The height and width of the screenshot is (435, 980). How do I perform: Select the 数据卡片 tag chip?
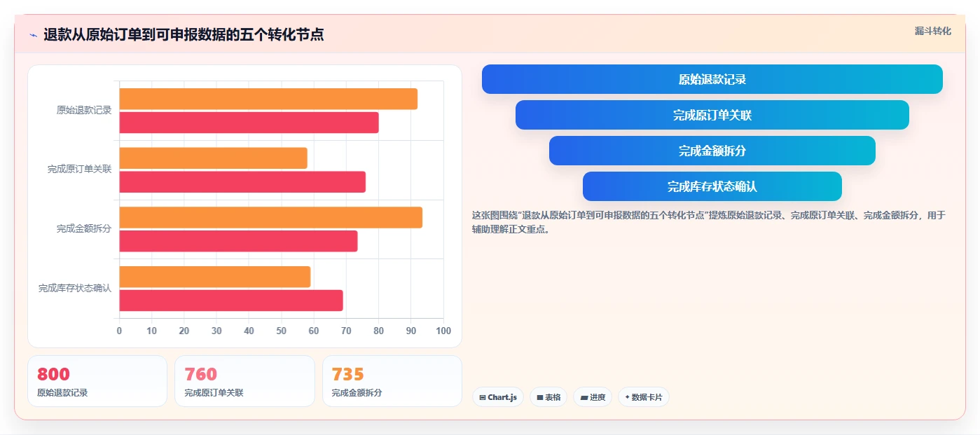[x=643, y=397]
